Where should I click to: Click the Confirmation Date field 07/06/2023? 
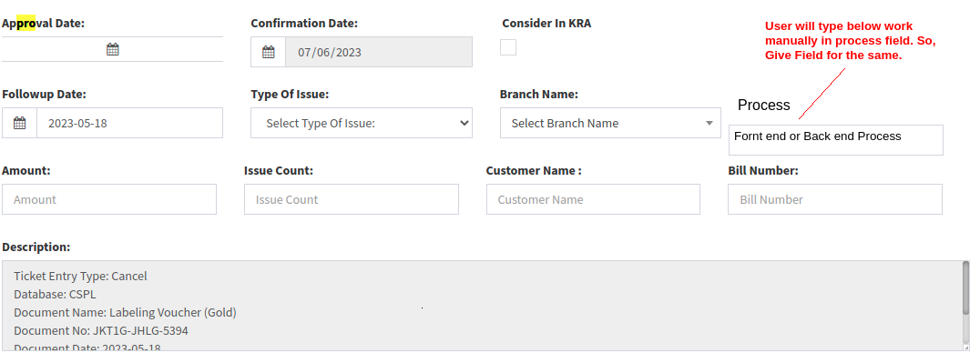(x=379, y=52)
